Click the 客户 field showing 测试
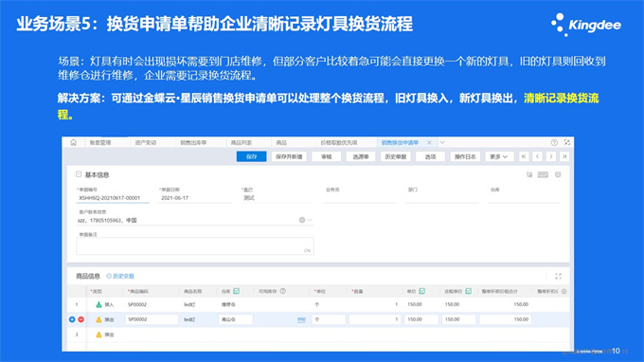Image resolution: width=644 pixels, height=362 pixels. [277, 198]
